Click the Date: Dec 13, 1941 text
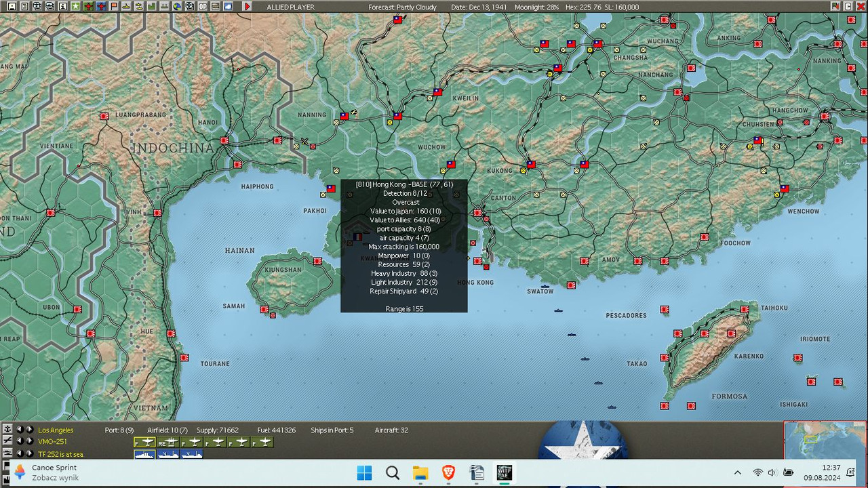 [x=478, y=7]
